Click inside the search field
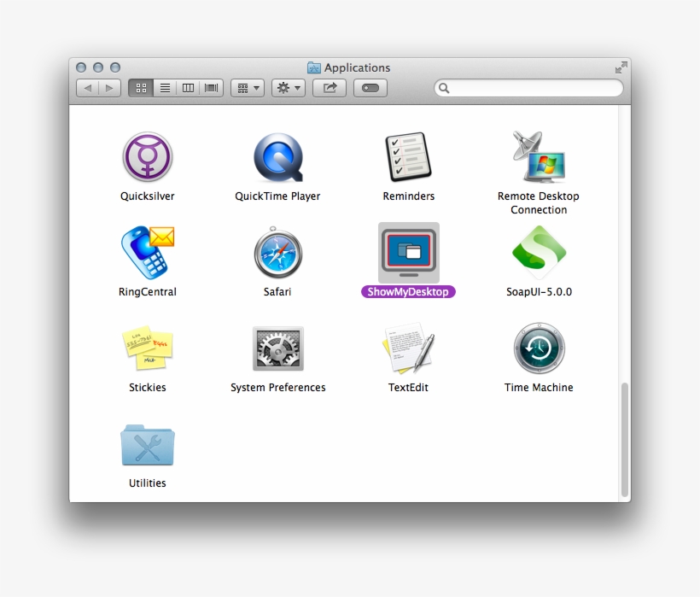This screenshot has height=597, width=700. point(528,87)
